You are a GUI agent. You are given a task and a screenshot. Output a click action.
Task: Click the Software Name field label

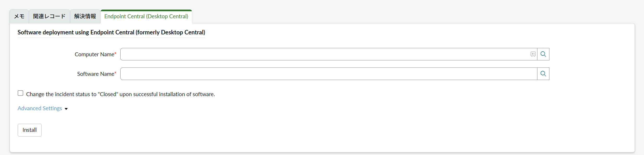tap(96, 74)
